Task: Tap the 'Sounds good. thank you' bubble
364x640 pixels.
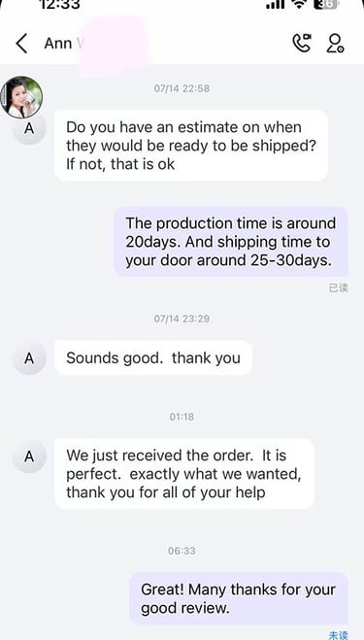Action: click(153, 358)
